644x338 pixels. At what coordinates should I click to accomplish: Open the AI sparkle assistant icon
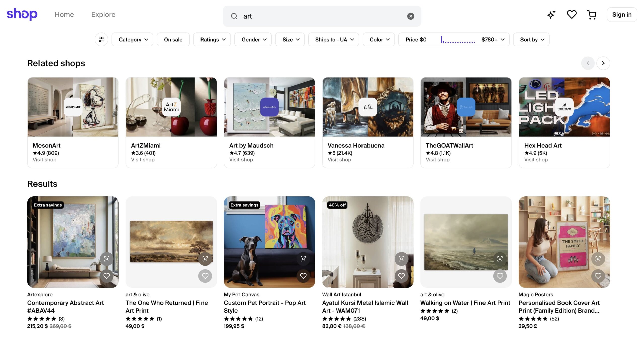pyautogui.click(x=551, y=14)
